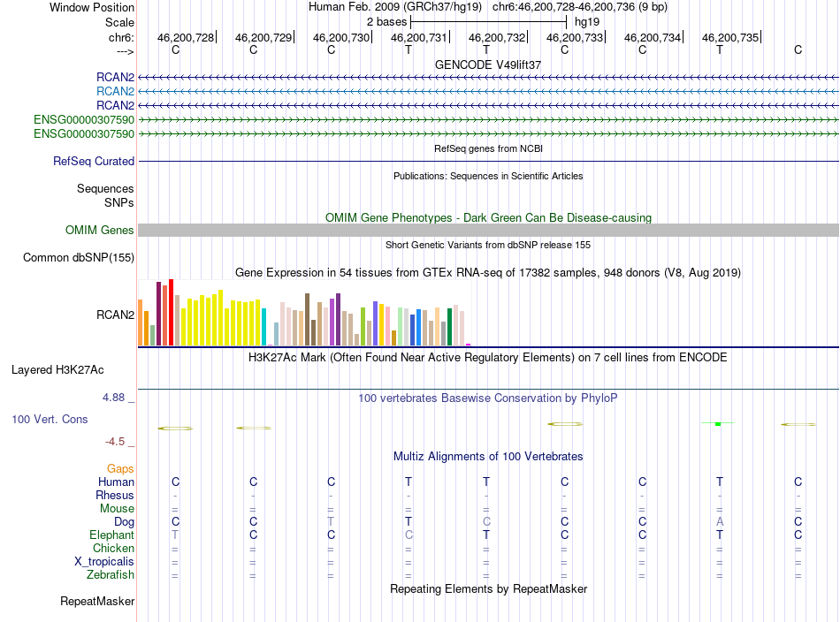
Task: Click the gray OMIM Genes bar
Action: pyautogui.click(x=488, y=230)
